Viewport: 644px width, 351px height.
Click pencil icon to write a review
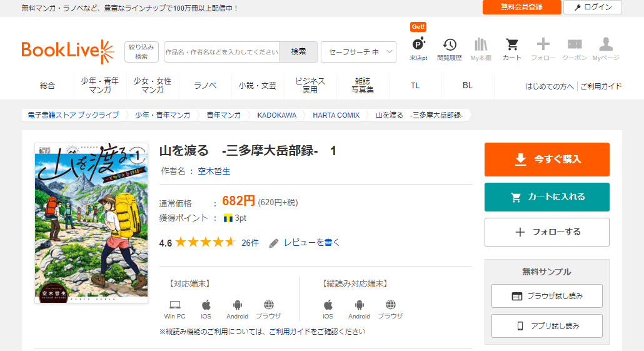274,243
